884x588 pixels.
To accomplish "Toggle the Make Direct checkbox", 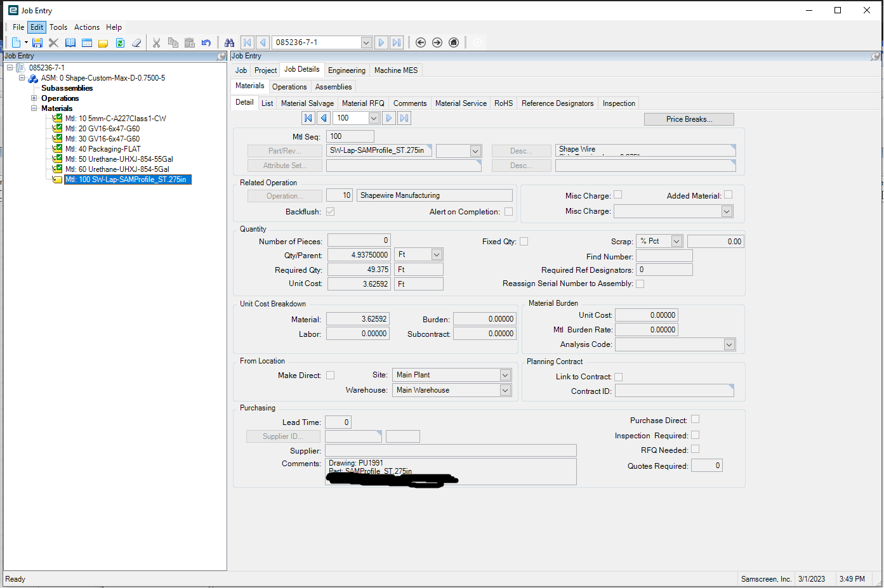I will tap(330, 376).
